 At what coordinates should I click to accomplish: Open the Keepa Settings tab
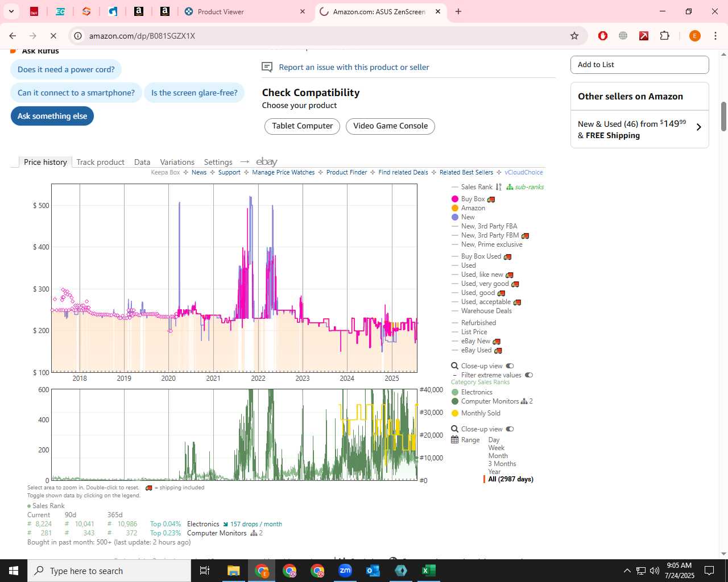click(x=218, y=162)
